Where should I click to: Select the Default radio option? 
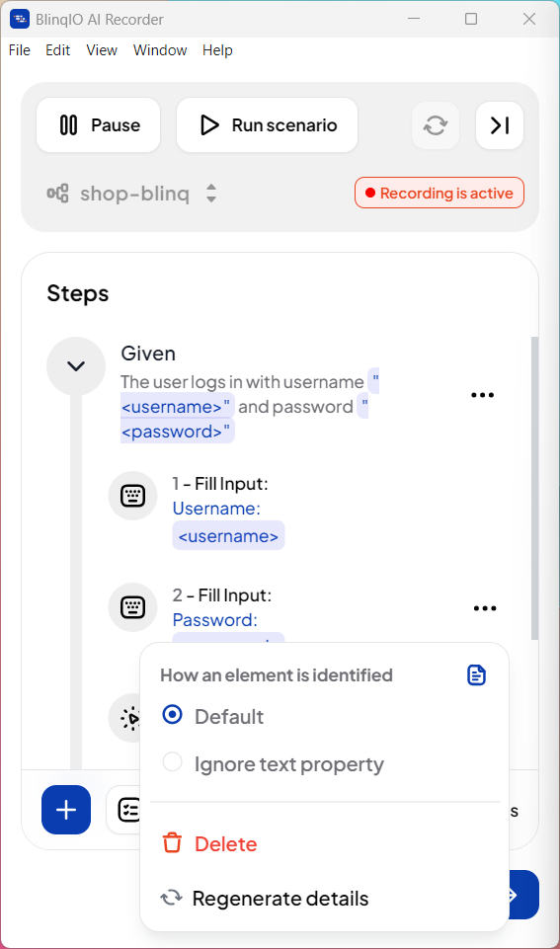[173, 715]
